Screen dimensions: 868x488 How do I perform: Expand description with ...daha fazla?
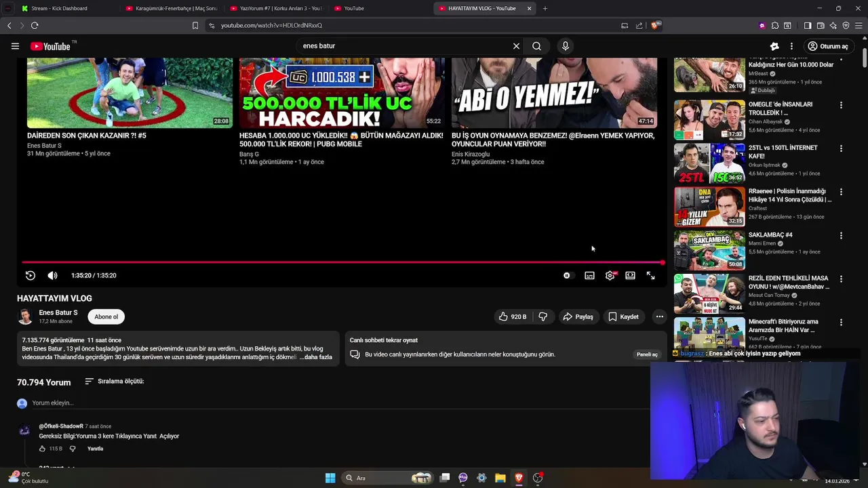[317, 357]
